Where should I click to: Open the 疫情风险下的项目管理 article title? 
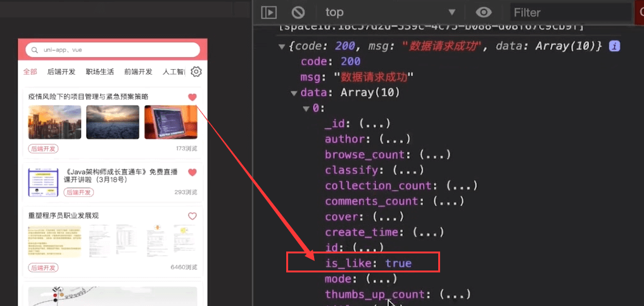(88, 97)
